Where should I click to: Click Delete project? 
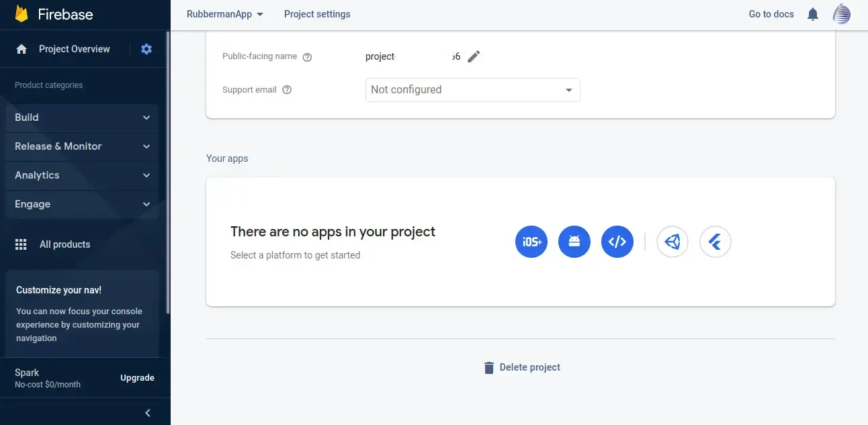pyautogui.click(x=521, y=367)
